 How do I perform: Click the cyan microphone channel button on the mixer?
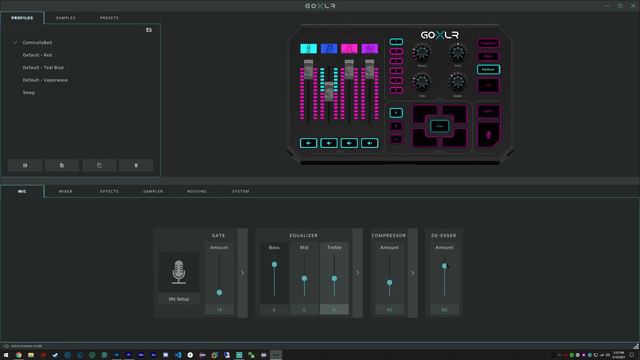tap(308, 49)
